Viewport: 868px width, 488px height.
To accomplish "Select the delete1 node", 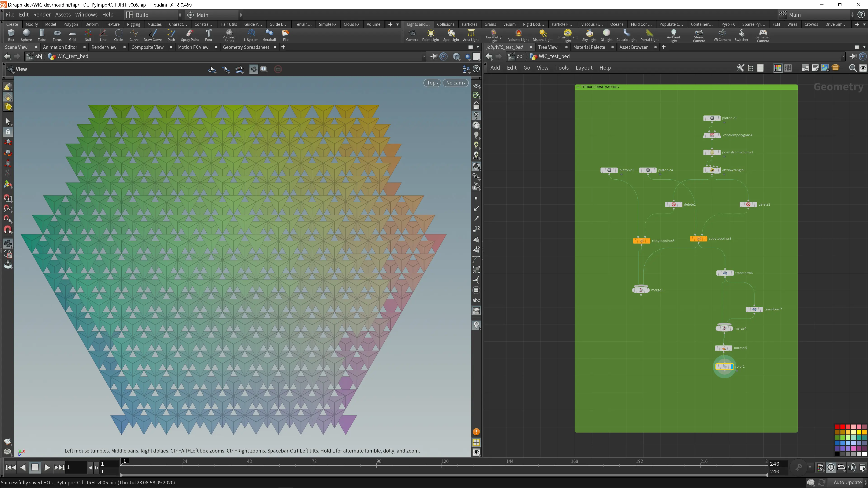I will click(x=674, y=204).
